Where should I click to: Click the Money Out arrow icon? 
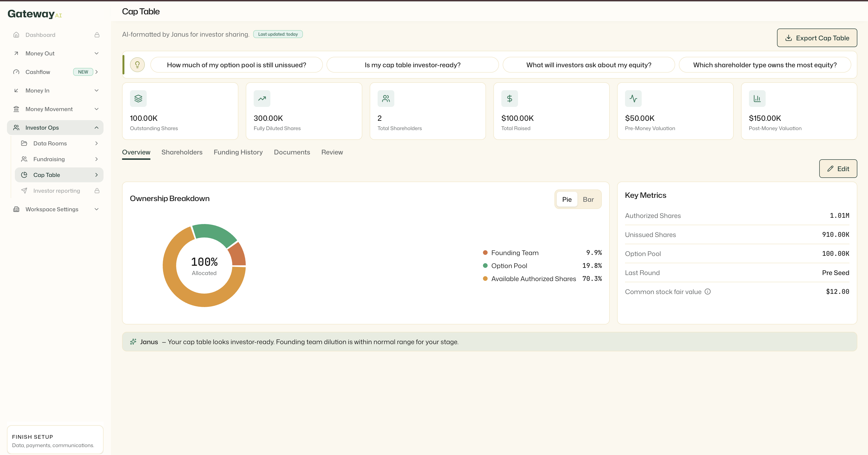pos(16,53)
